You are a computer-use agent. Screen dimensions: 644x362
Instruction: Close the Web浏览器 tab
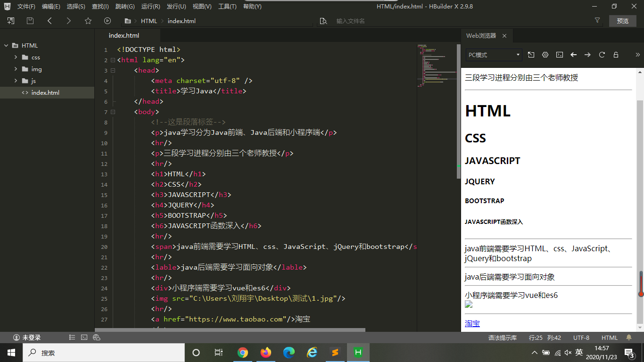pos(504,36)
